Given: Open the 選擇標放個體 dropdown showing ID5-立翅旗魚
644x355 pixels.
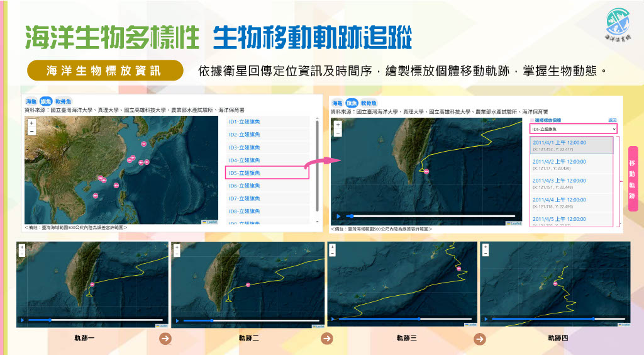Looking at the screenshot, I should pyautogui.click(x=574, y=129).
